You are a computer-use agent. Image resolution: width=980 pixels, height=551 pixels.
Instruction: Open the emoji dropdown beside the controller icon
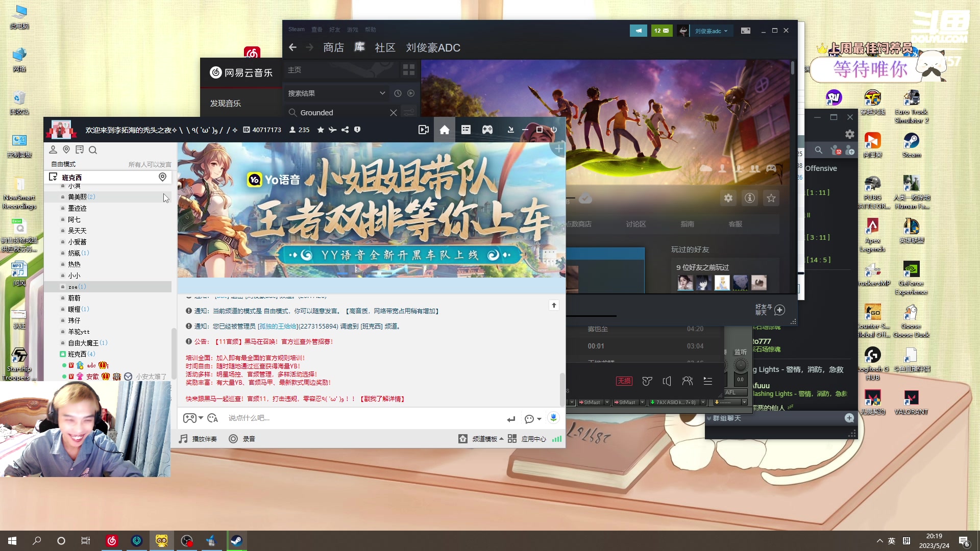tap(202, 418)
